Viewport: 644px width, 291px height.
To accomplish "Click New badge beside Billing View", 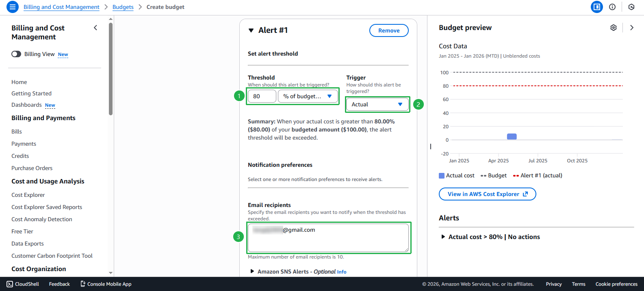I will (x=63, y=54).
